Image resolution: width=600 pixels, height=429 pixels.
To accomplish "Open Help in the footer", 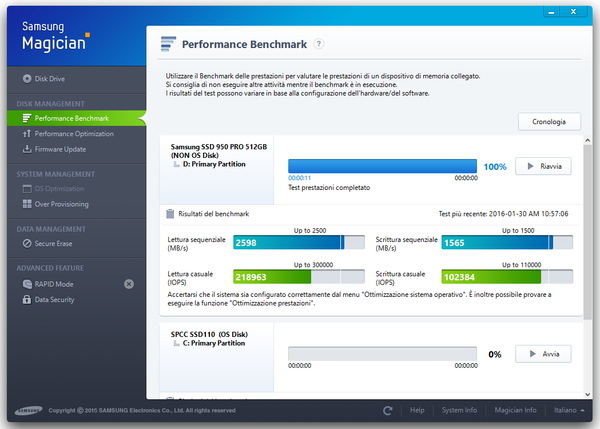I will tap(417, 410).
